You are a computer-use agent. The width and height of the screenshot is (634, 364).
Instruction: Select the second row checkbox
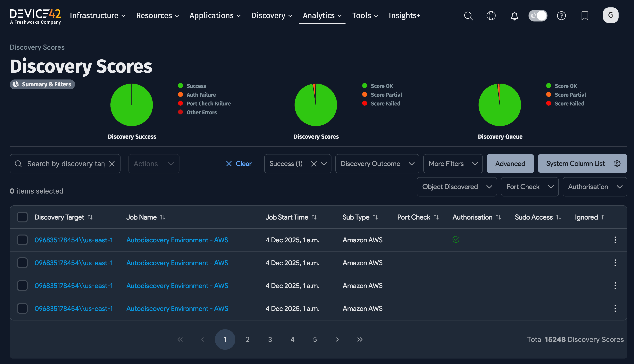pyautogui.click(x=22, y=263)
